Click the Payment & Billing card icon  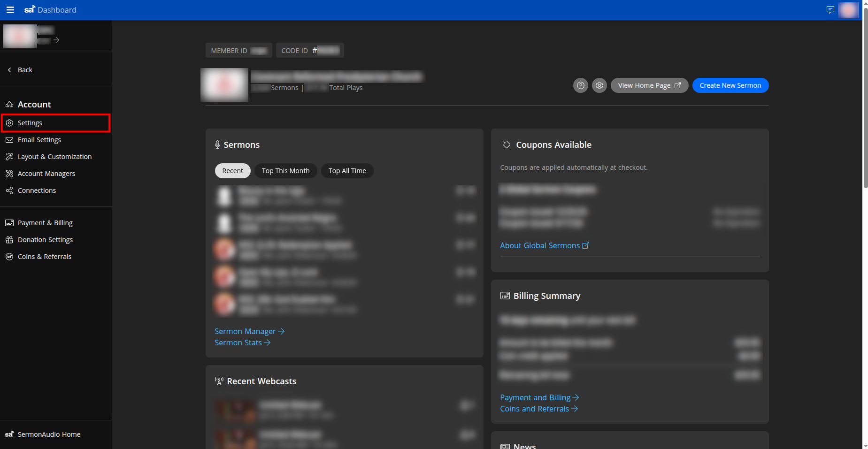coord(9,223)
